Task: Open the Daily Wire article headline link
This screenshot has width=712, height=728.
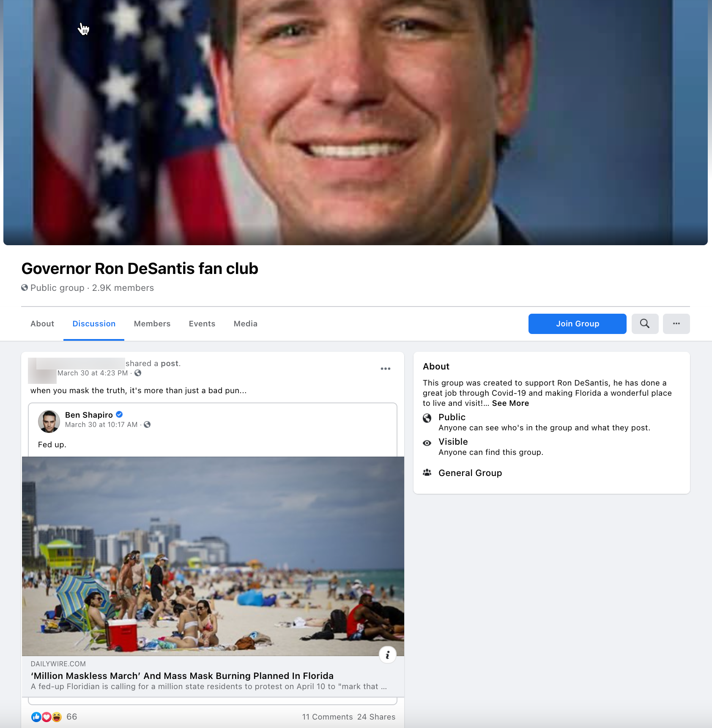Action: tap(182, 676)
